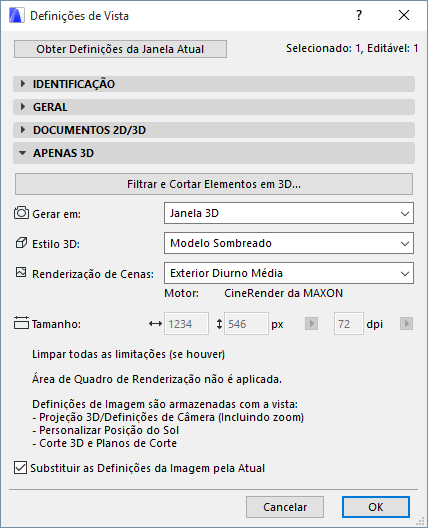
Task: Click Filtrar e Cortar Elementos em 3D button
Action: pos(214,184)
